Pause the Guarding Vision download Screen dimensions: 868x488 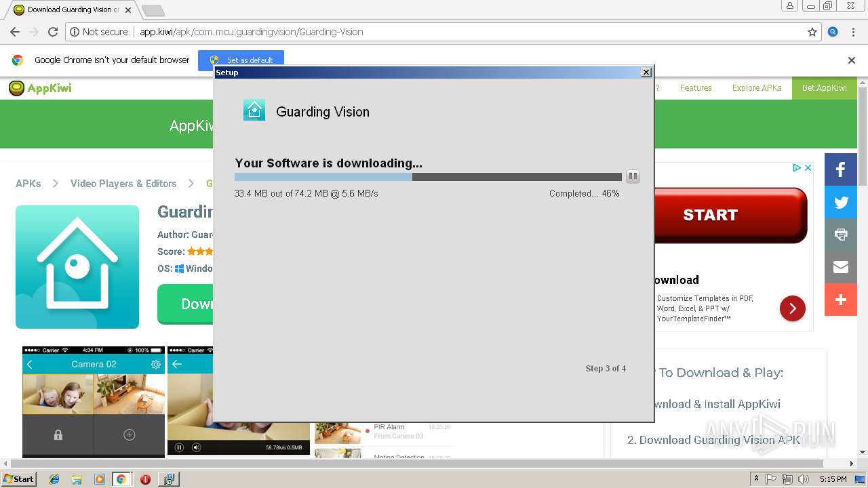(x=633, y=176)
